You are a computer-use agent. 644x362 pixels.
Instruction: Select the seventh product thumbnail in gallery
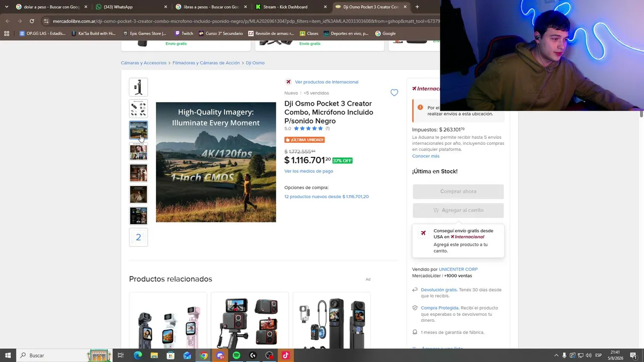pyautogui.click(x=138, y=216)
